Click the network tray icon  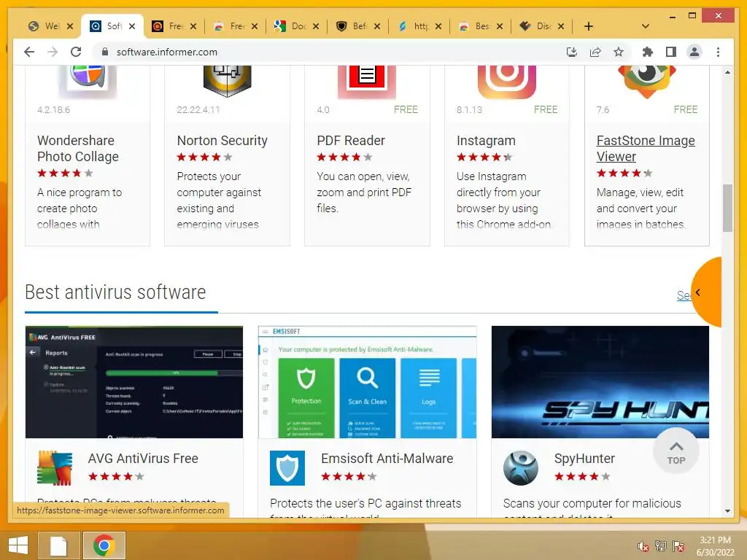(661, 546)
